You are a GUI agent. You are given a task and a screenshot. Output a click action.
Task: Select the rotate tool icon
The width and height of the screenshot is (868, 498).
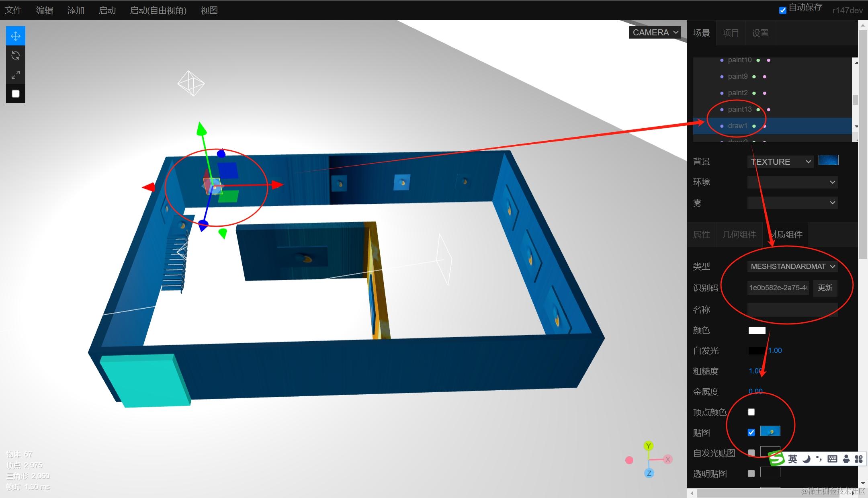(x=16, y=55)
